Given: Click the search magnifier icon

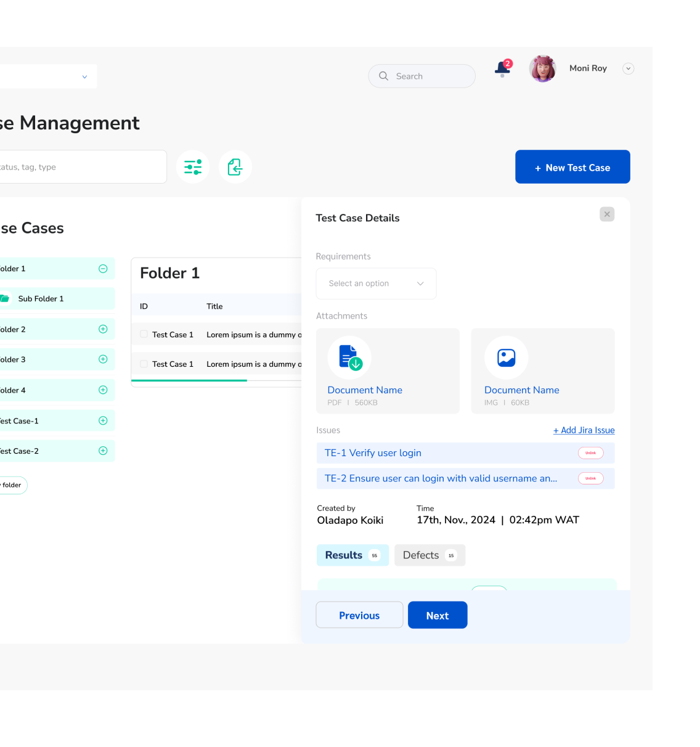Looking at the screenshot, I should coord(384,76).
